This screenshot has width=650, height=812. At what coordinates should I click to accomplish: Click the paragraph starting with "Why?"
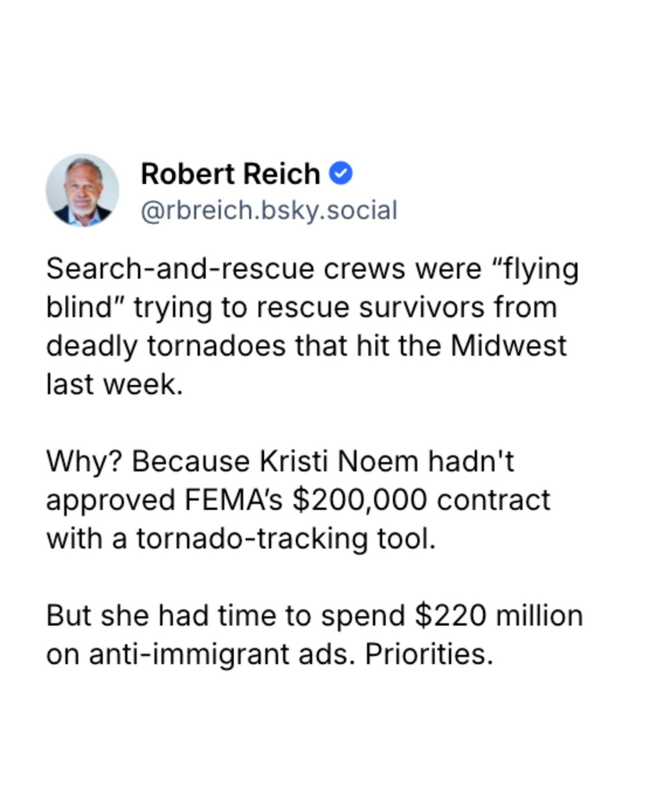[298, 500]
